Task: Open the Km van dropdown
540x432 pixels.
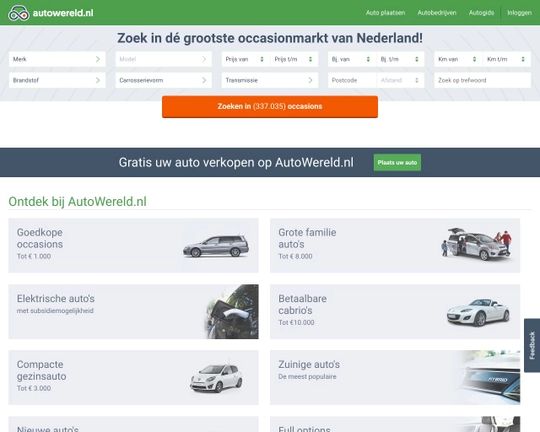Action: (458, 59)
